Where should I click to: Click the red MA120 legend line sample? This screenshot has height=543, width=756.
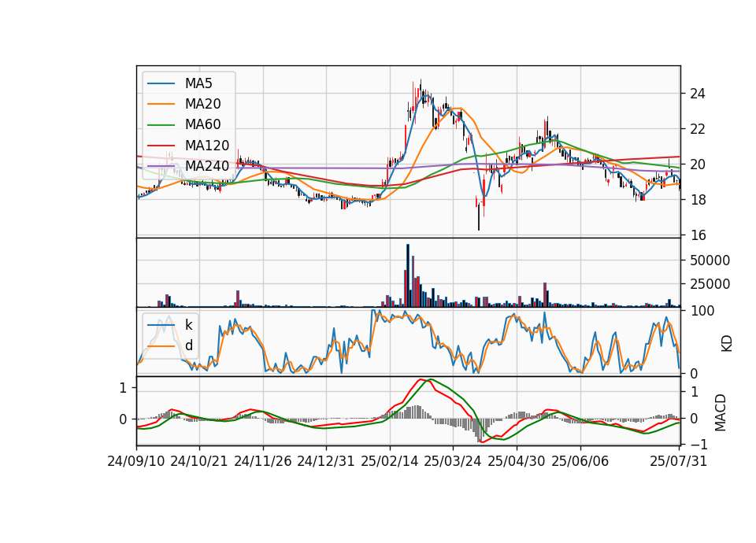(x=161, y=146)
